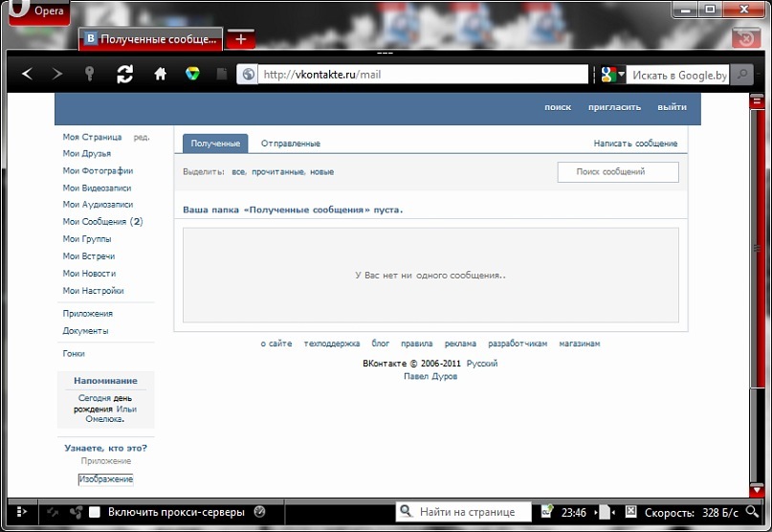Open the Opera main menu
Image resolution: width=772 pixels, height=532 pixels.
(x=39, y=11)
